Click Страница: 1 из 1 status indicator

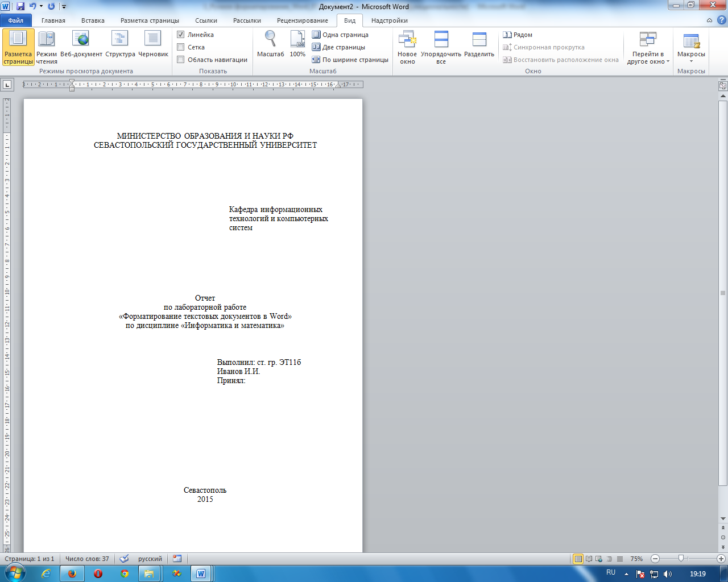[x=30, y=559]
